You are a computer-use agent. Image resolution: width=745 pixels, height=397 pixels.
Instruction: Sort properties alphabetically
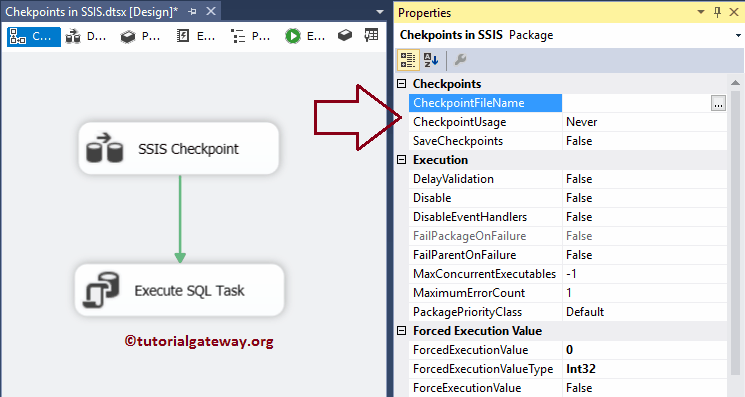pos(431,60)
